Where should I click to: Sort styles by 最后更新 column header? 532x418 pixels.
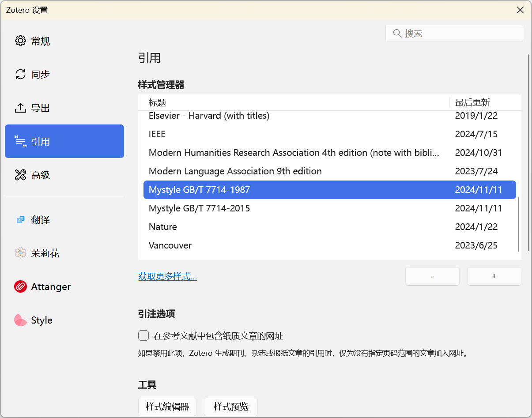pos(472,103)
